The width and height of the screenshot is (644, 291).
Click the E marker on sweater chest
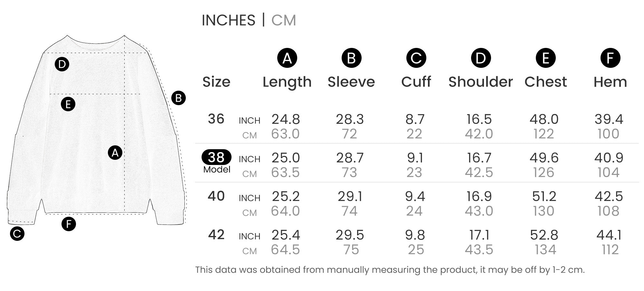coord(68,104)
